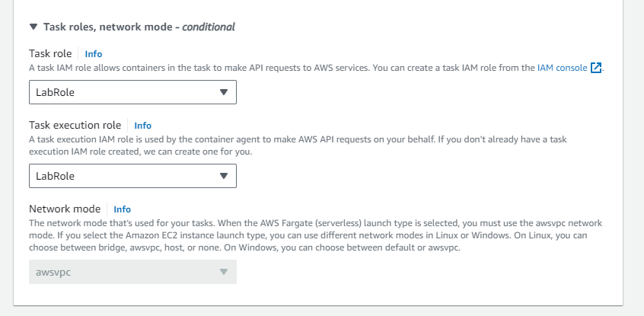Click the greyed arrow on awsvpc dropdown
Screen dimensions: 644x316
223,272
